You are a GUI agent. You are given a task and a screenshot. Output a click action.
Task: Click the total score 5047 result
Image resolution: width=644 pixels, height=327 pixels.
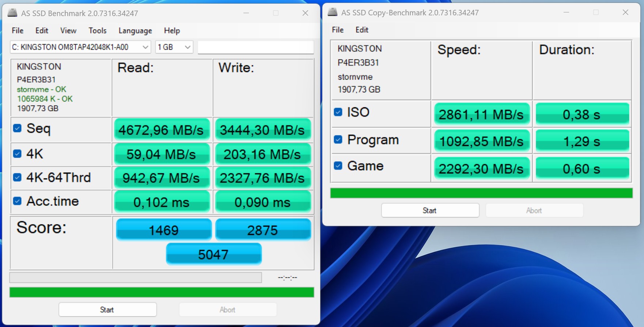[213, 254]
